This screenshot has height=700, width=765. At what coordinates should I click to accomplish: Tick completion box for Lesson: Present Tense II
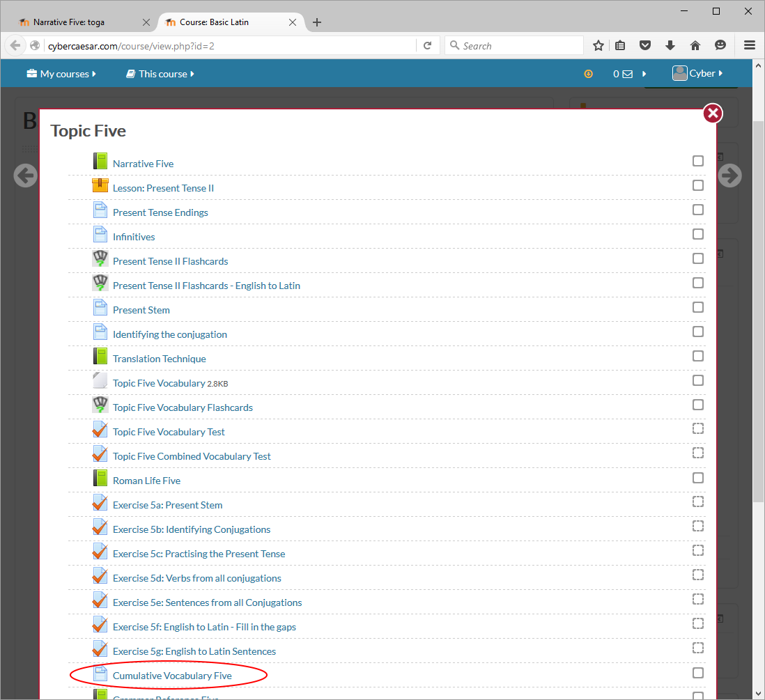(698, 185)
